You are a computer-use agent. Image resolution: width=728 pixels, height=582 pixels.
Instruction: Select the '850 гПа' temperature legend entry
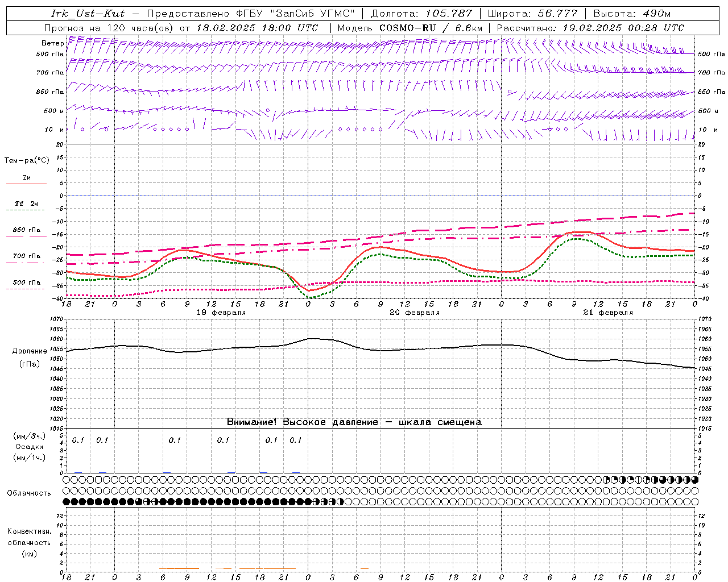[x=26, y=232]
